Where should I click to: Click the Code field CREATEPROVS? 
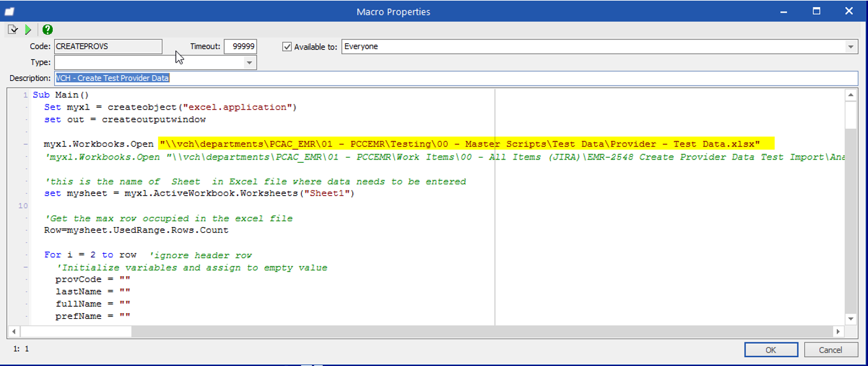click(108, 46)
